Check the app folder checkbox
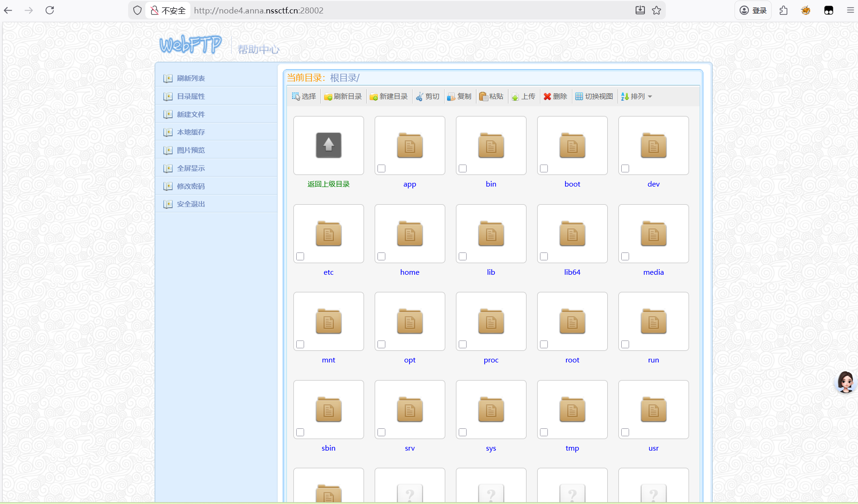Image resolution: width=858 pixels, height=504 pixels. click(382, 168)
